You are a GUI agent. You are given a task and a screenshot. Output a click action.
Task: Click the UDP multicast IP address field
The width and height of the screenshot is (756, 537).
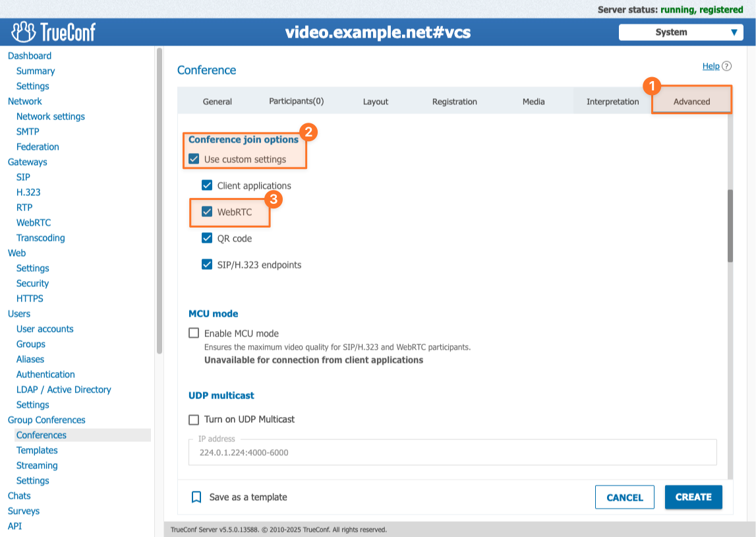[x=452, y=453]
